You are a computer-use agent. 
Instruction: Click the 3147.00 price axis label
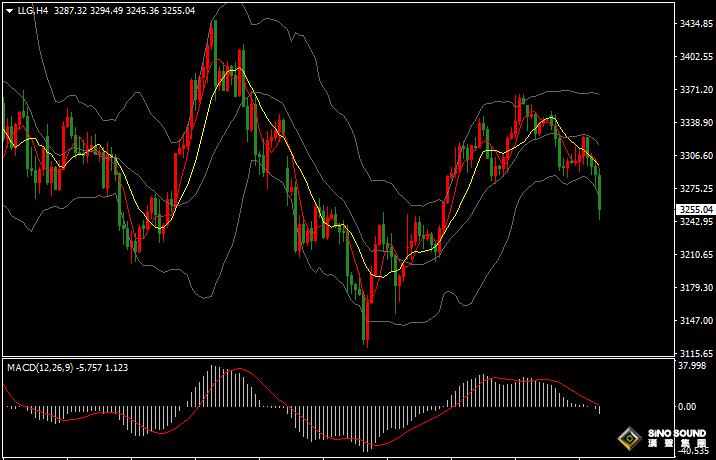695,321
